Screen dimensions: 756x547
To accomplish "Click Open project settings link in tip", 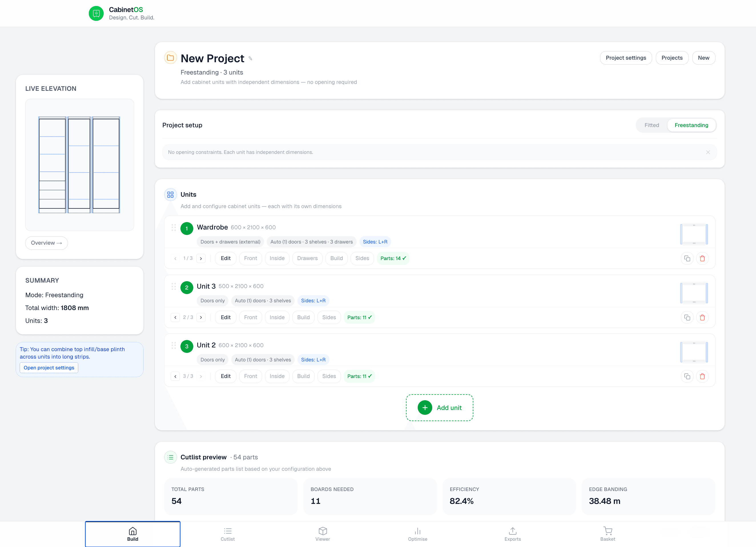I will coord(49,368).
